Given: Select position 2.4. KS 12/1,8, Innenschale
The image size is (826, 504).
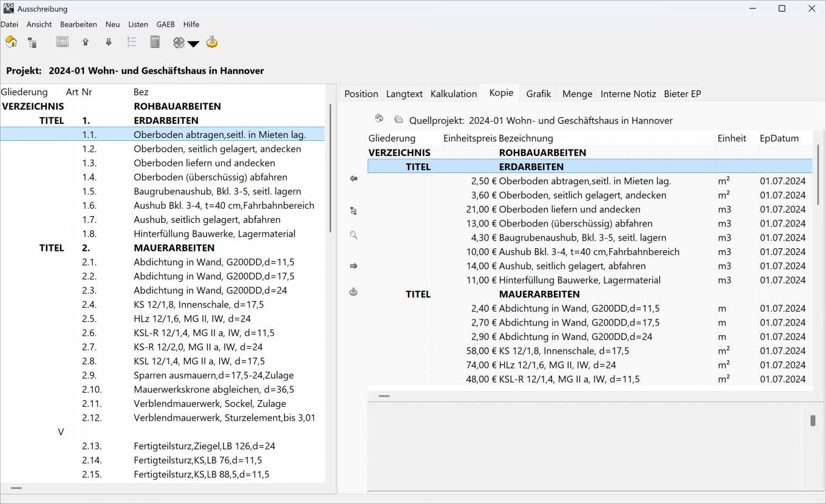Looking at the screenshot, I should coord(162,304).
